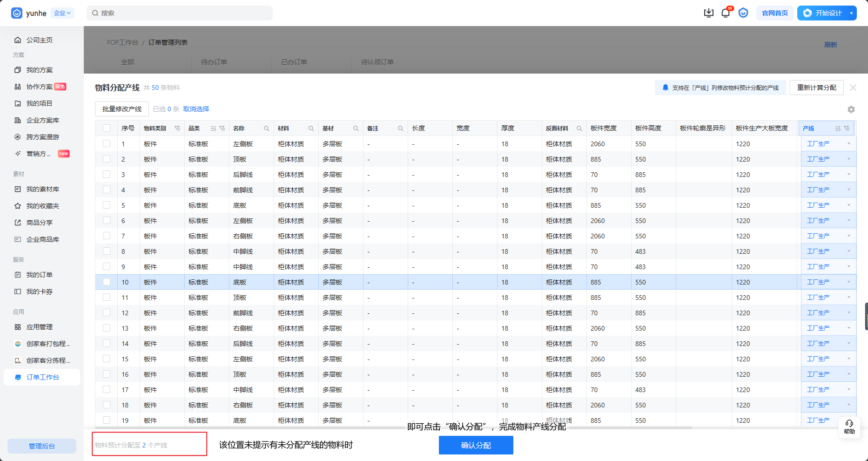
Task: Open 产线 dropdown for row 1
Action: tap(828, 144)
